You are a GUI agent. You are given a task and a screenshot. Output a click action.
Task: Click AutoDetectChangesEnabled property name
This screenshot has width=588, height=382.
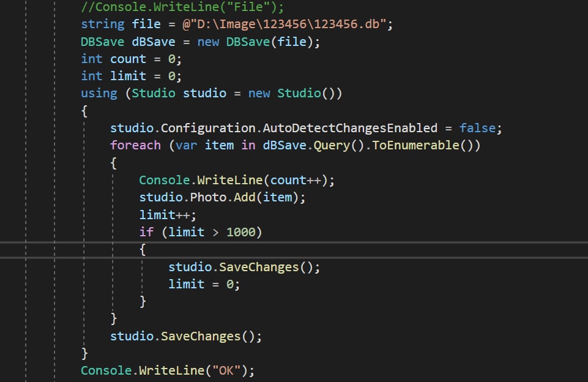point(350,128)
